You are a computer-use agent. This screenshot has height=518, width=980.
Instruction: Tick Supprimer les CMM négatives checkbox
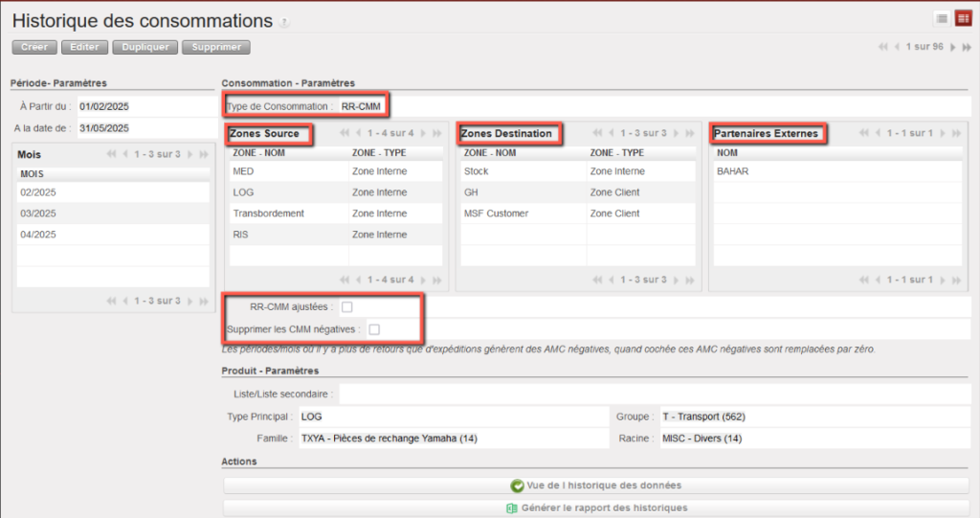(x=374, y=329)
